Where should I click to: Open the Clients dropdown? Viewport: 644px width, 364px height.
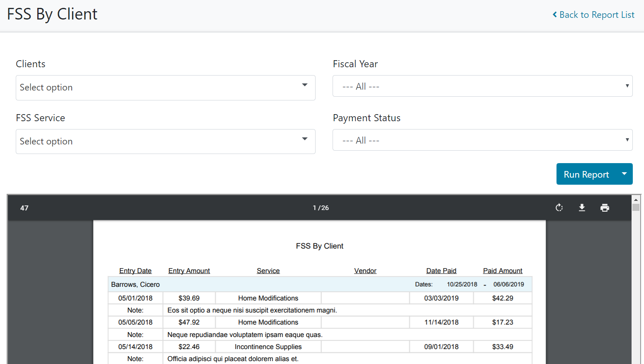pos(165,88)
